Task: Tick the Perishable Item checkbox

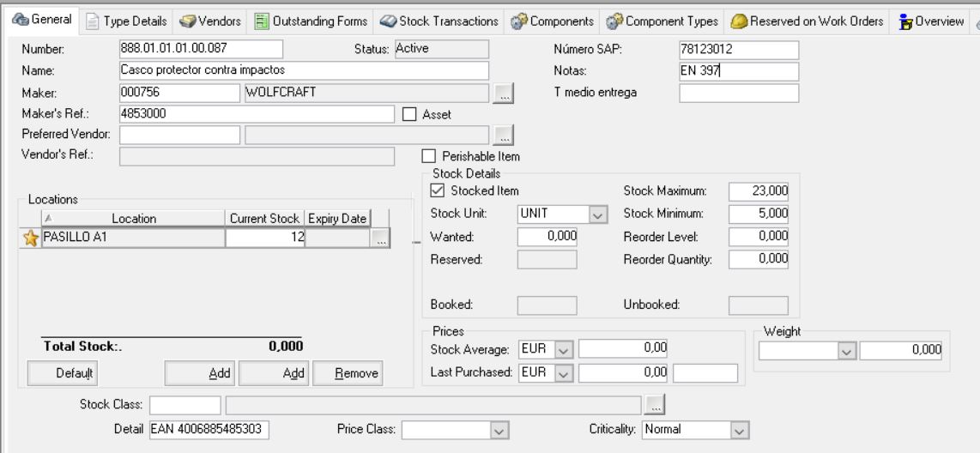Action: (429, 157)
